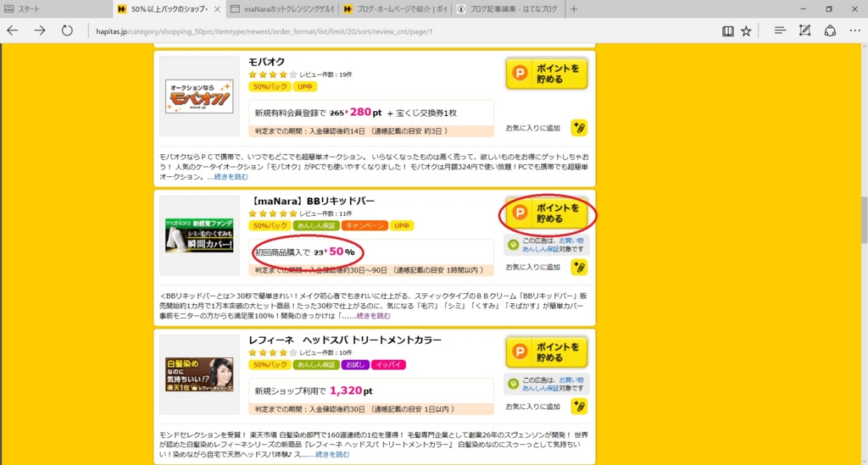The width and height of the screenshot is (868, 465).
Task: Add レフィーネ to favorites via clip icon
Action: click(579, 407)
